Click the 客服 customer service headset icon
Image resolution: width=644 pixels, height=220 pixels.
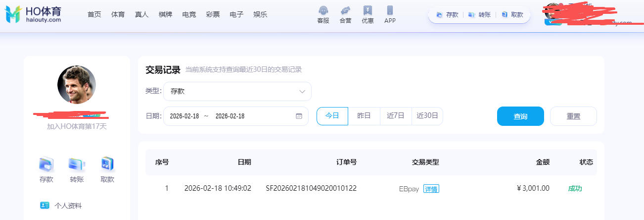click(x=323, y=11)
